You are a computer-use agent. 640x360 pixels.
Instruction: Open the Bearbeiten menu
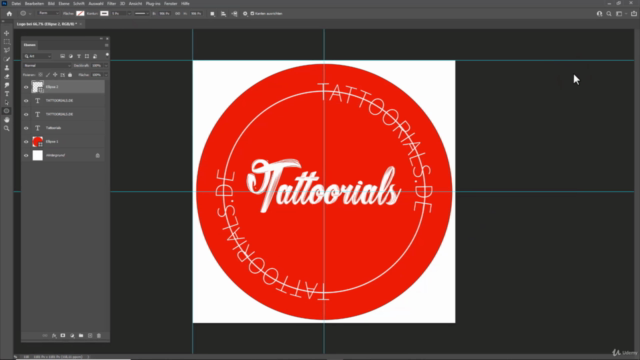click(x=34, y=4)
